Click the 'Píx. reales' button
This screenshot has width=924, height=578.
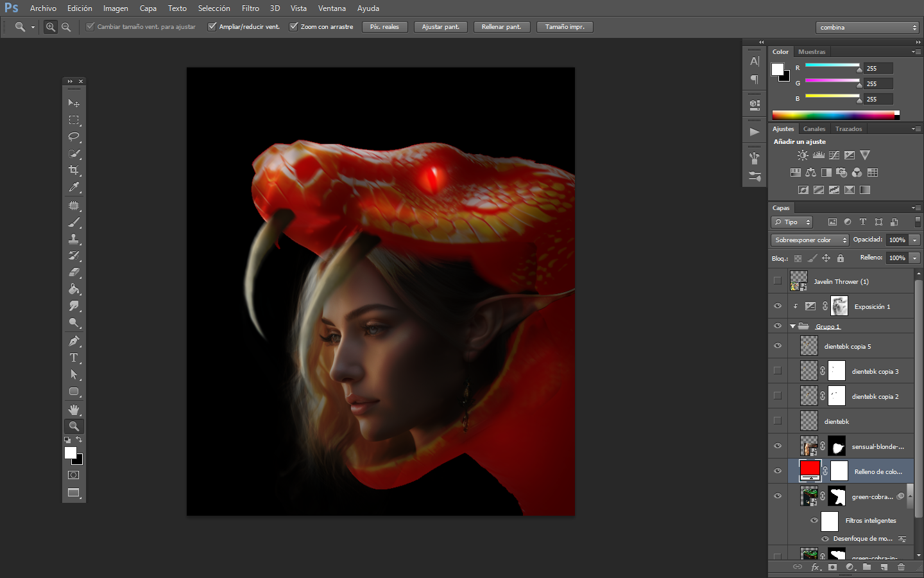click(x=384, y=27)
